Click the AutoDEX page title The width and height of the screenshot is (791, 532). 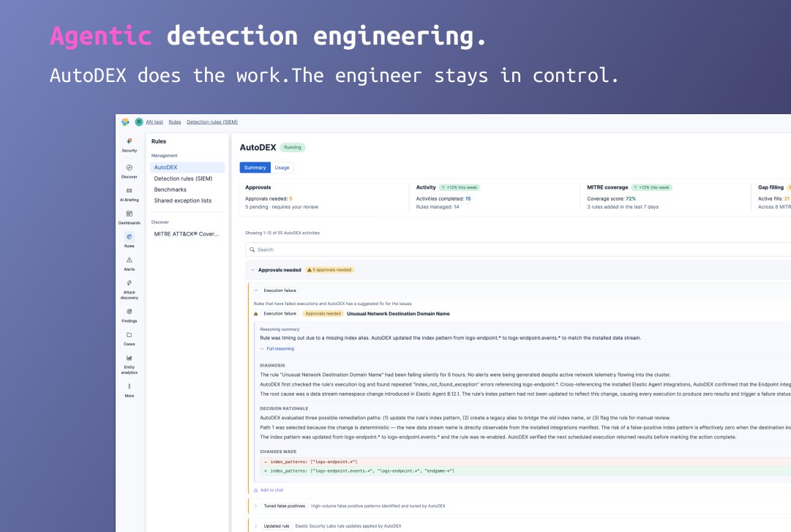(258, 147)
